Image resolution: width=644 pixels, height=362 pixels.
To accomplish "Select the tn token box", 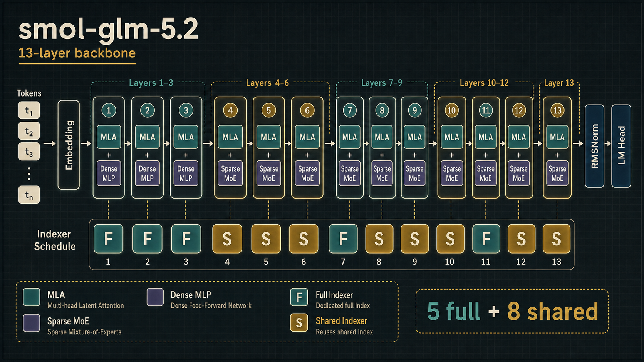I will tap(29, 195).
